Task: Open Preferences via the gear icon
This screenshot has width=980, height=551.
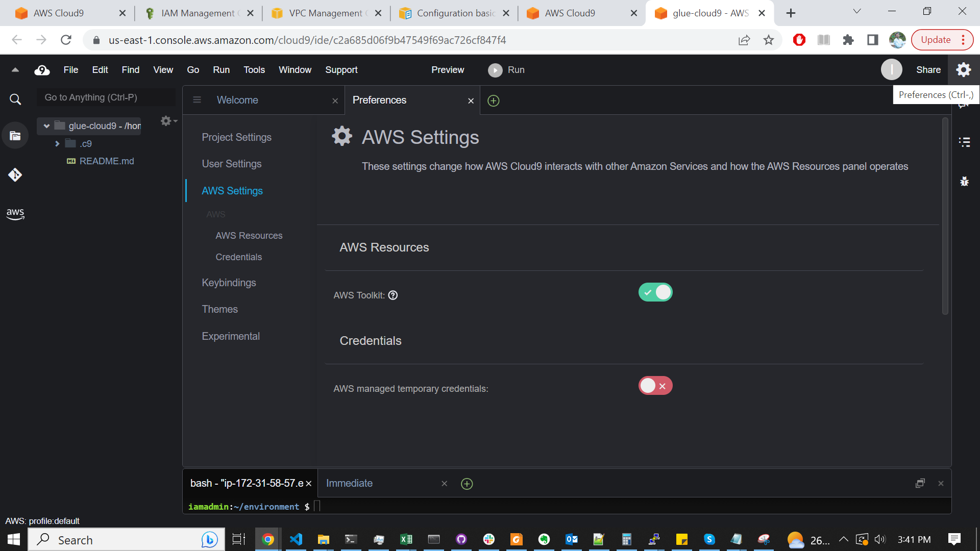Action: point(964,70)
